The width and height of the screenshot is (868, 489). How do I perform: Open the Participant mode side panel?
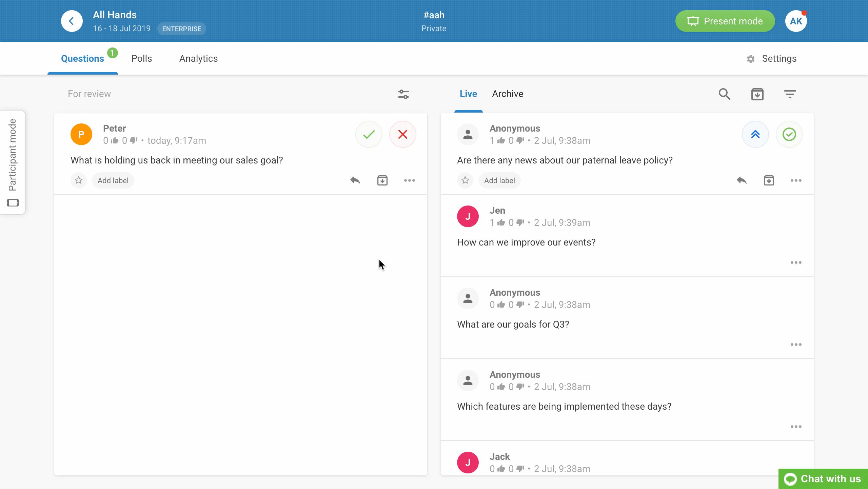(13, 162)
